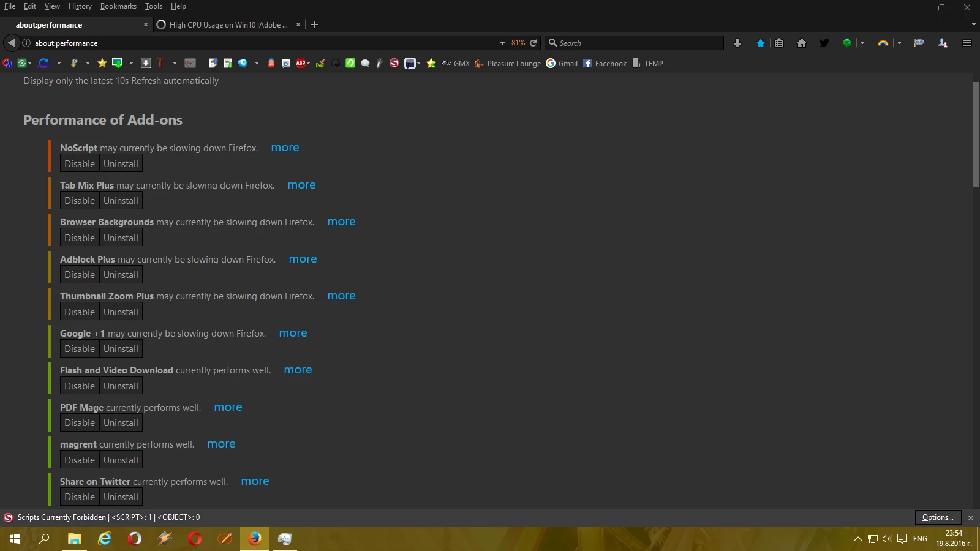980x551 pixels.
Task: Expand the Adblock Plus icon dropdown arrow
Action: 309,63
